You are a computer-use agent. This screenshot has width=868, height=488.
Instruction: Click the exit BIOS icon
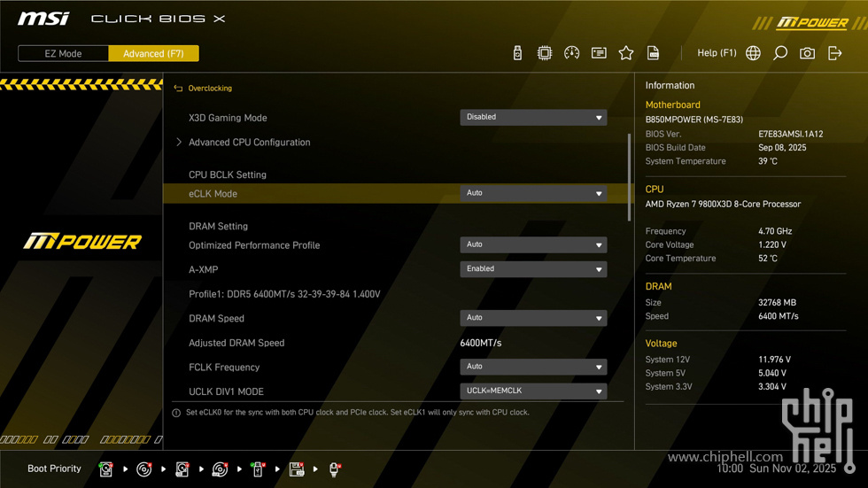(x=834, y=53)
